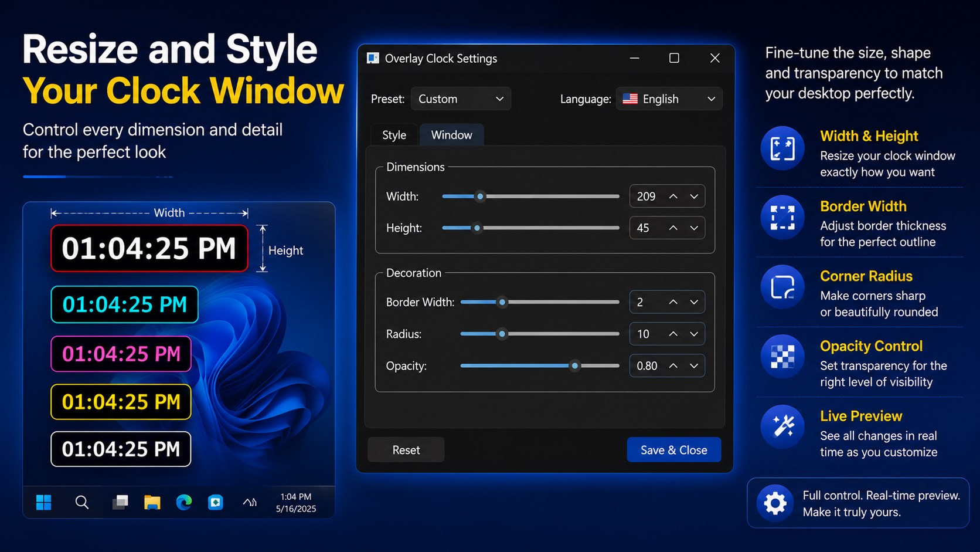Click the Radius slider handle

502,334
